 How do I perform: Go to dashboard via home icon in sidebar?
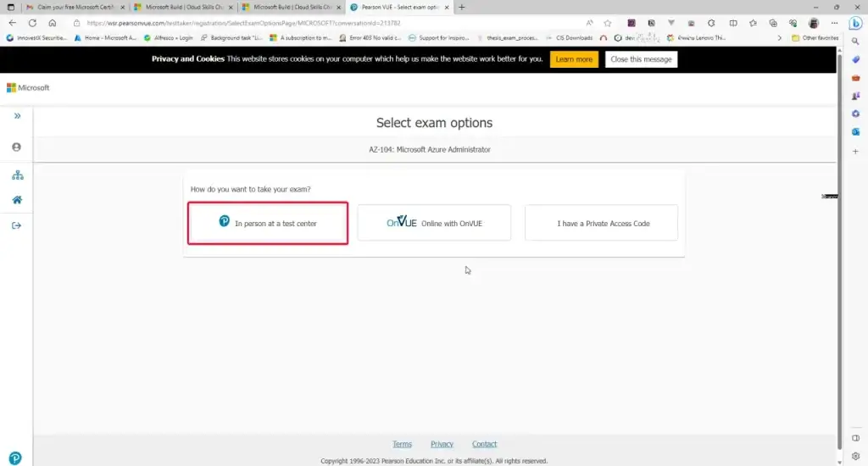17,200
